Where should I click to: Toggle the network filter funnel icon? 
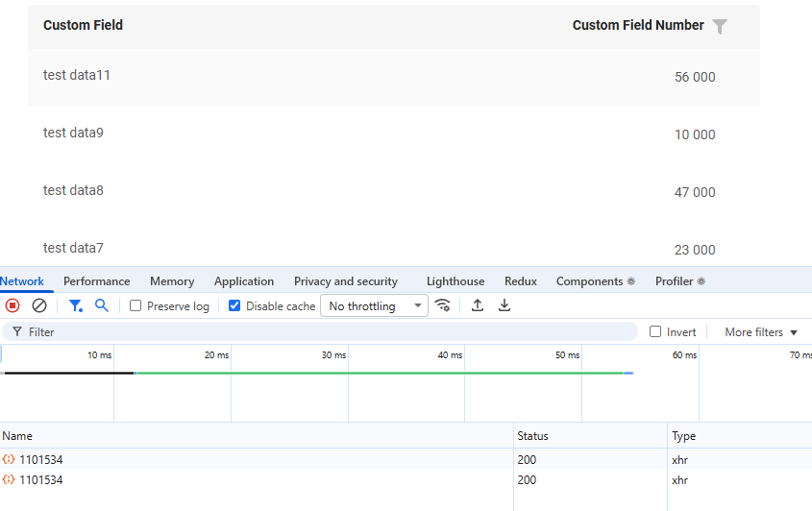pyautogui.click(x=75, y=305)
